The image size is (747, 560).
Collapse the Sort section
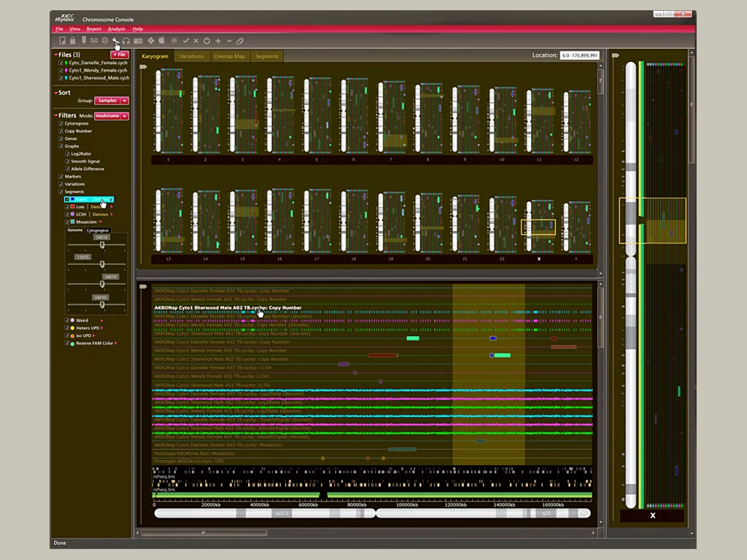(55, 93)
